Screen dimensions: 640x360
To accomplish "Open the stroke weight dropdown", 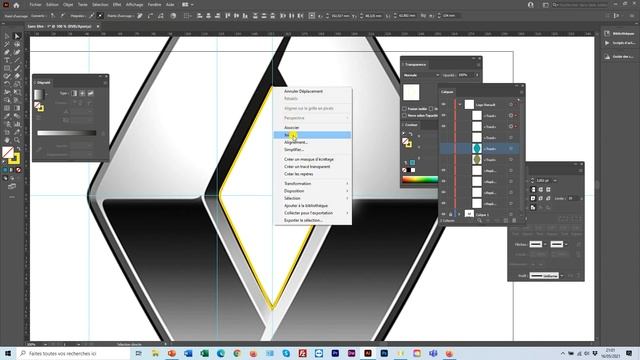I will (x=555, y=180).
